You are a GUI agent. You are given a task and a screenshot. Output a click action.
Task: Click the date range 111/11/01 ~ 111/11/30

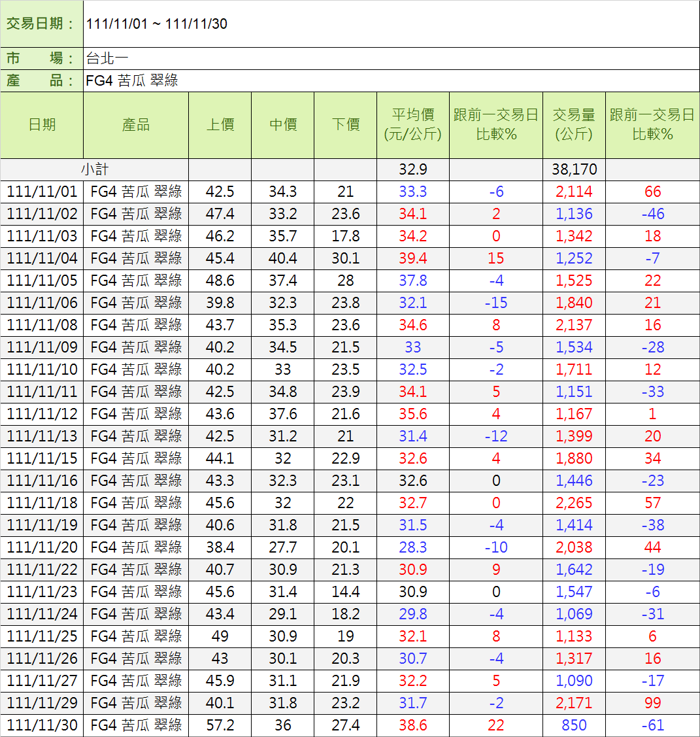157,24
